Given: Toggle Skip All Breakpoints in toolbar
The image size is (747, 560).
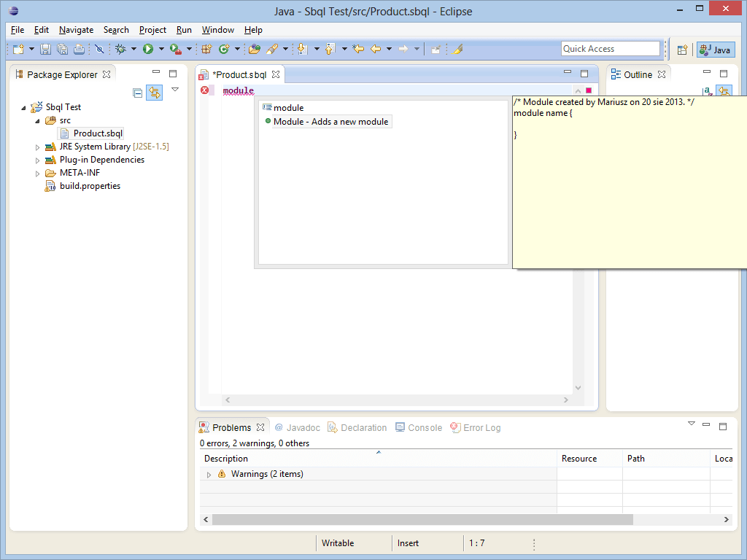Looking at the screenshot, I should pyautogui.click(x=99, y=49).
